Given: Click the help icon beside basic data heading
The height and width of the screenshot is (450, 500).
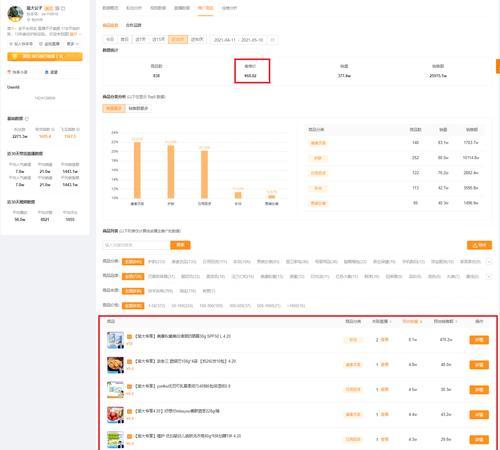Looking at the screenshot, I should [27, 119].
